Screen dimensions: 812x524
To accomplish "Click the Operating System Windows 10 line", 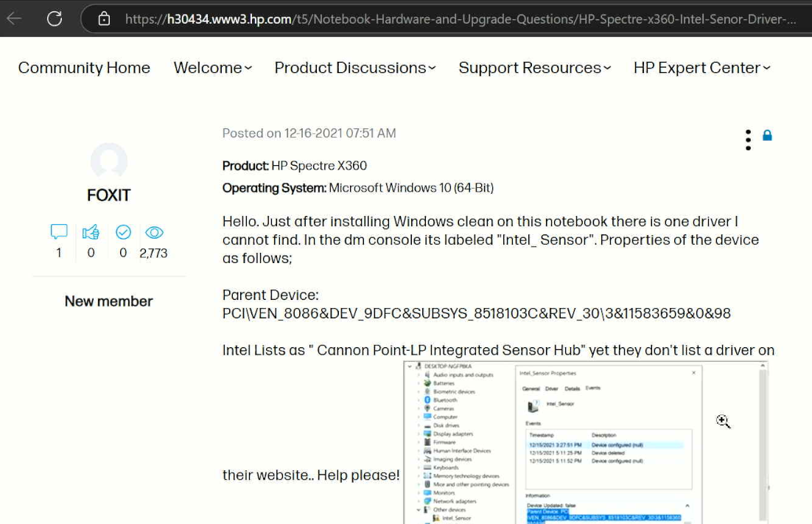I will [358, 188].
